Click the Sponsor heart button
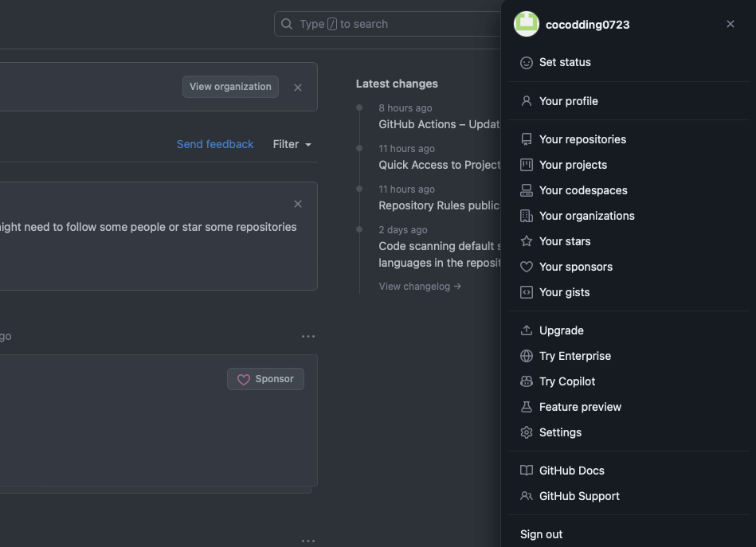 click(x=265, y=379)
